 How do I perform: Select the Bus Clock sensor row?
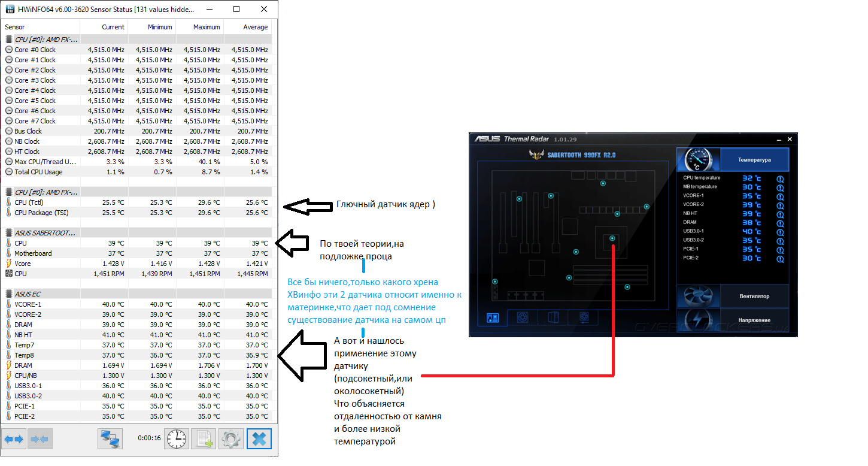click(137, 131)
